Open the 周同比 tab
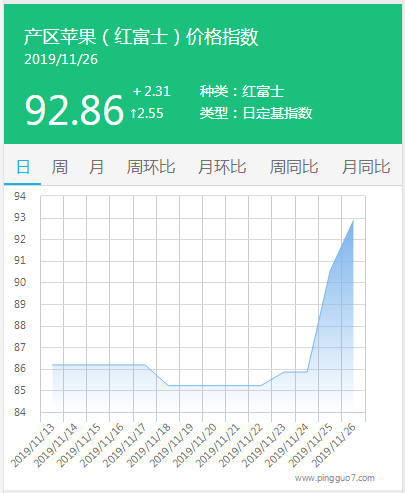Screen dimensions: 405x493 pos(294,167)
